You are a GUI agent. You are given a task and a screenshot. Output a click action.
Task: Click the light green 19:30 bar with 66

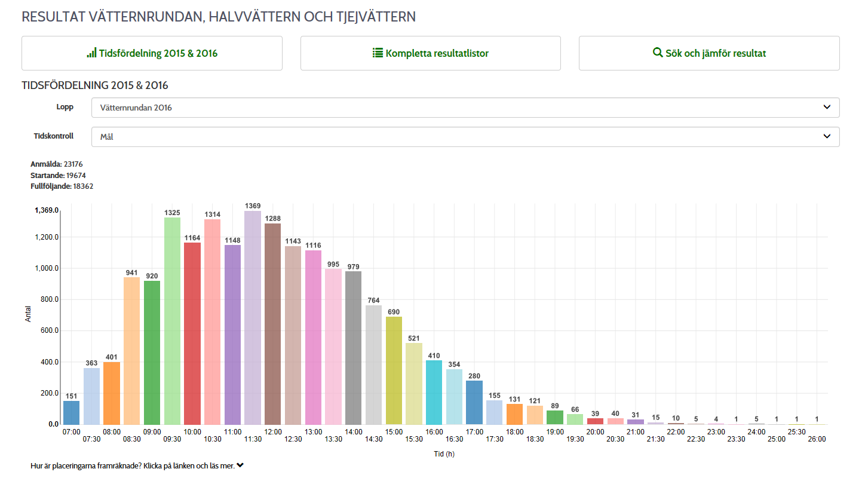point(575,419)
